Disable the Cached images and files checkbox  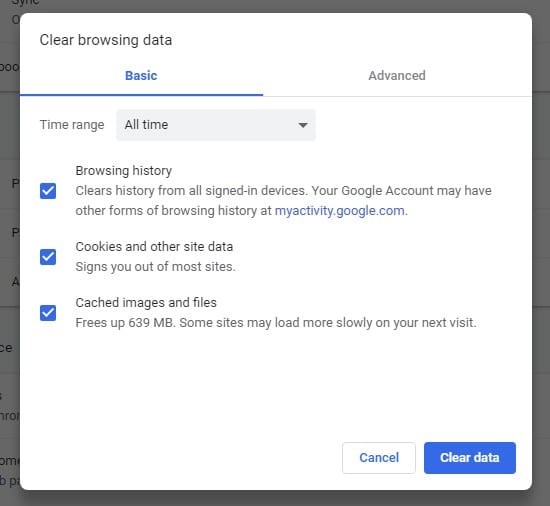[48, 313]
